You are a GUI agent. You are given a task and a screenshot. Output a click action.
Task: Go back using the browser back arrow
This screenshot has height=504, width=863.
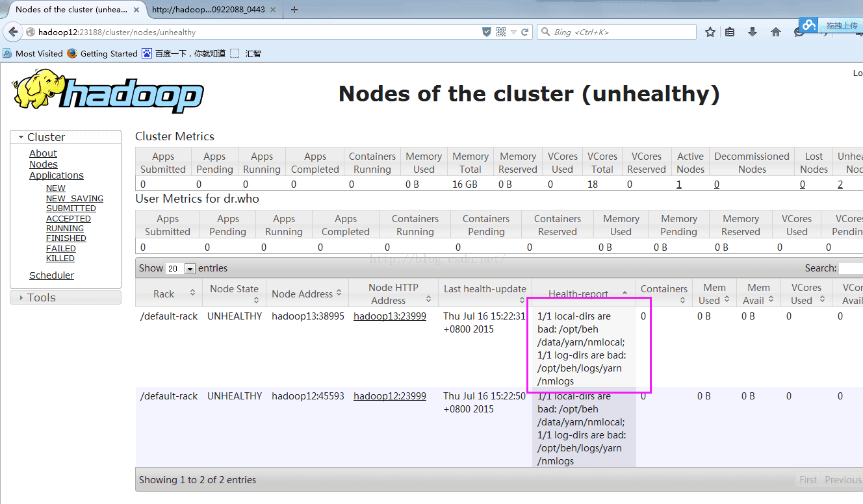point(13,32)
